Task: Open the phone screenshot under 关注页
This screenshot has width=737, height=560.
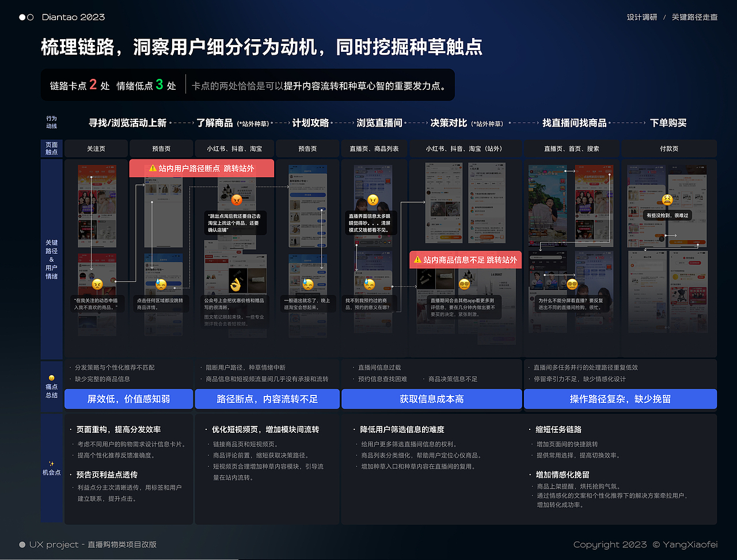Action: tap(97, 250)
